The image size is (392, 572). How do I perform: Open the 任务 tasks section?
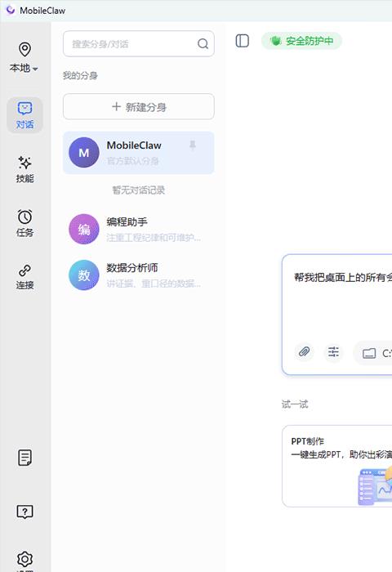24,223
